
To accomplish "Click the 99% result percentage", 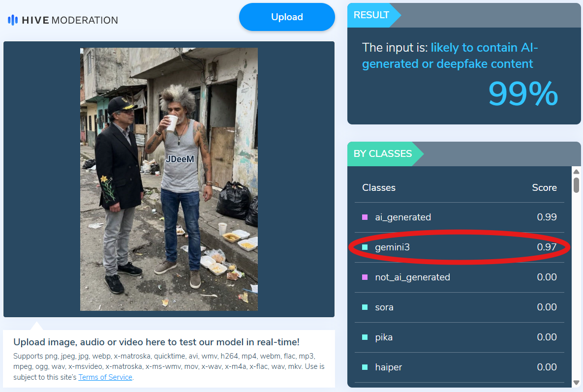I will tap(523, 93).
